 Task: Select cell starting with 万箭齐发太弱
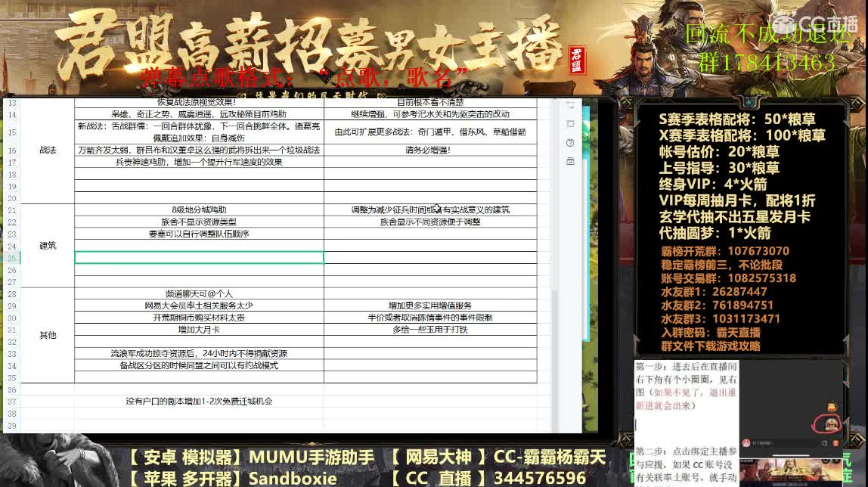tap(200, 150)
